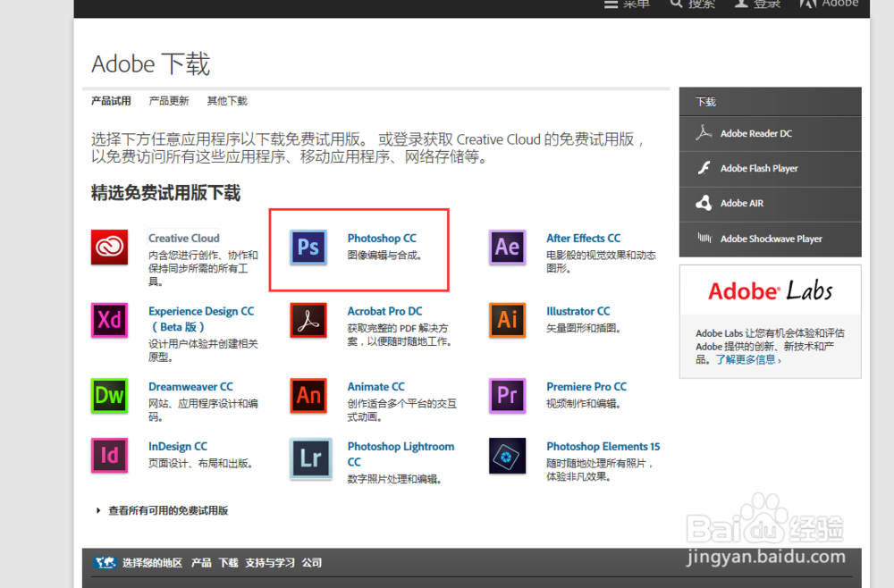Click the Adobe Shockwave Player sidebar entry
Image resolution: width=894 pixels, height=588 pixels.
tap(771, 239)
